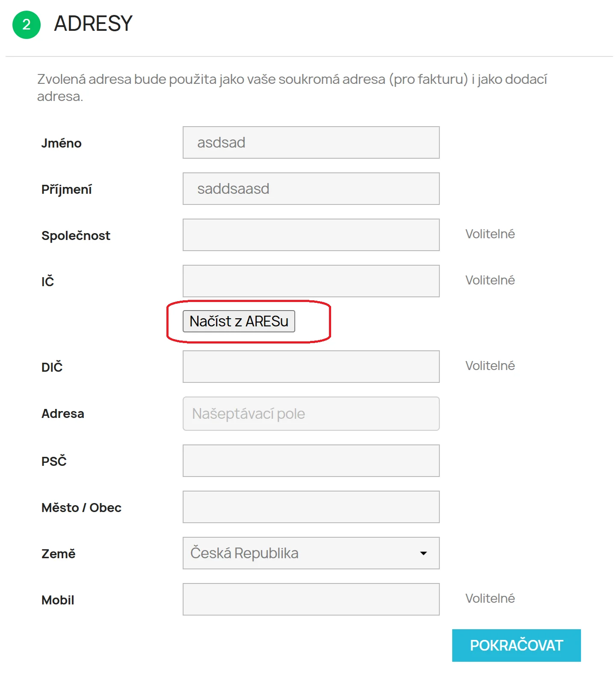Viewport: 616px width, 675px height.
Task: Click the Mobil field label
Action: pyautogui.click(x=58, y=600)
